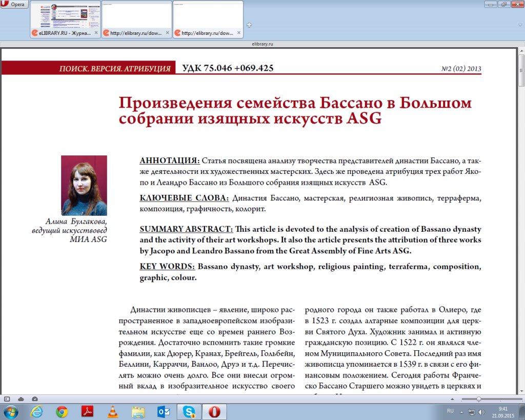The width and height of the screenshot is (525, 420).
Task: Toggle Opera panels icon in status bar
Action: [x=7, y=399]
